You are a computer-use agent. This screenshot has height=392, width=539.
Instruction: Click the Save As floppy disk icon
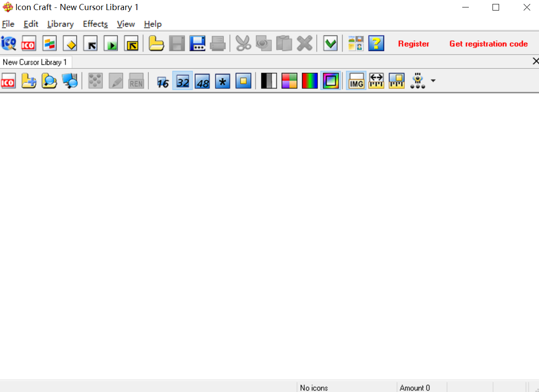tap(197, 43)
